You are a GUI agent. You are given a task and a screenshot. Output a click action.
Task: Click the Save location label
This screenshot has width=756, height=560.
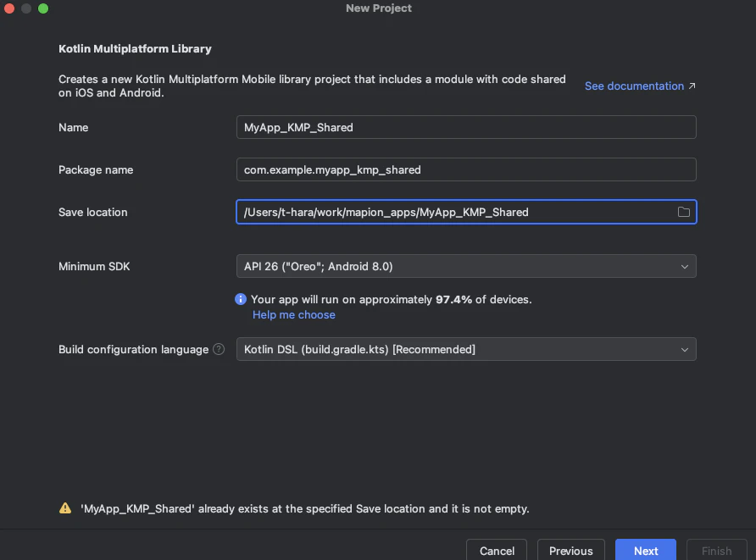coord(93,212)
